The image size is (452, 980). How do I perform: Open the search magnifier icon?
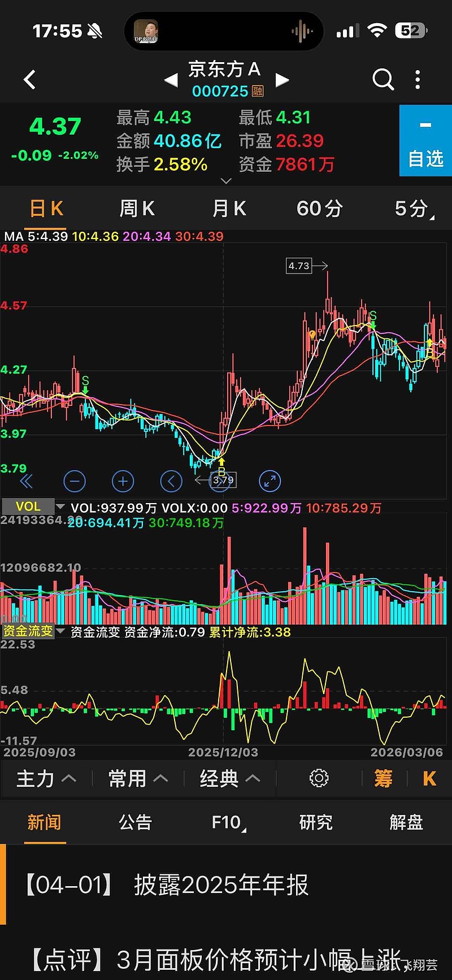(x=383, y=80)
